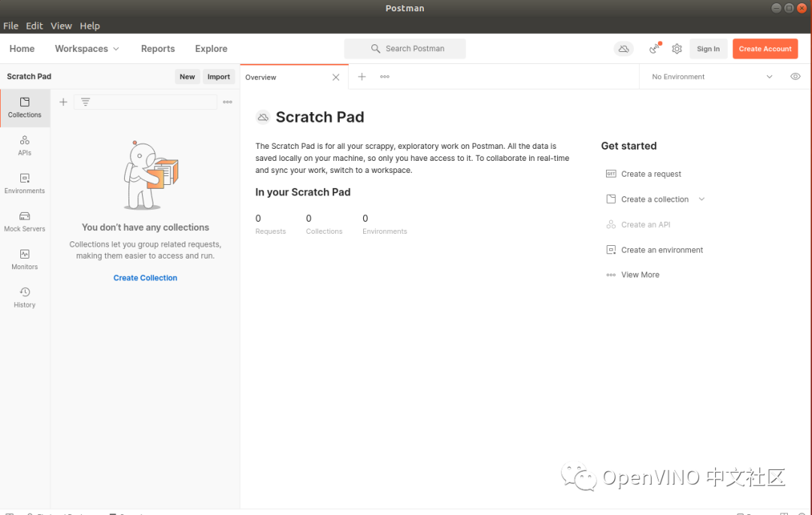Screen dimensions: 812x515
Task: Click the Scratch Pad sidebar header
Action: 29,77
